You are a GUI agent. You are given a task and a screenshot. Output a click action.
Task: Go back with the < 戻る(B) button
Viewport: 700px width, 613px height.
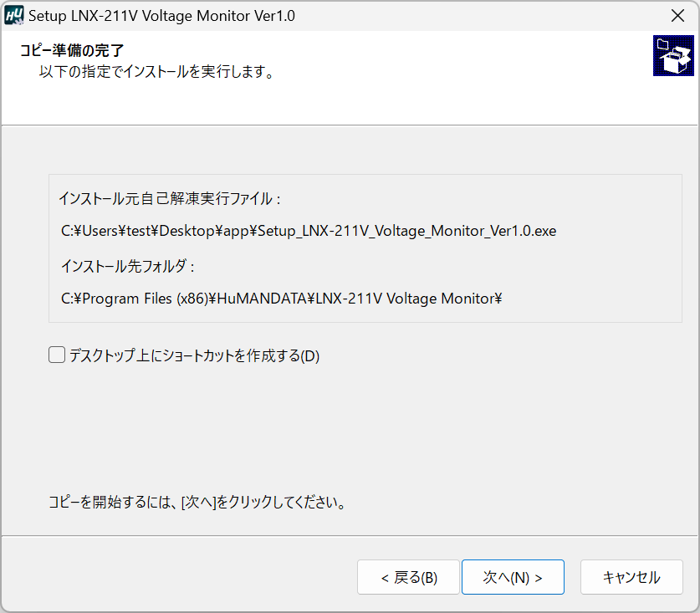[408, 577]
